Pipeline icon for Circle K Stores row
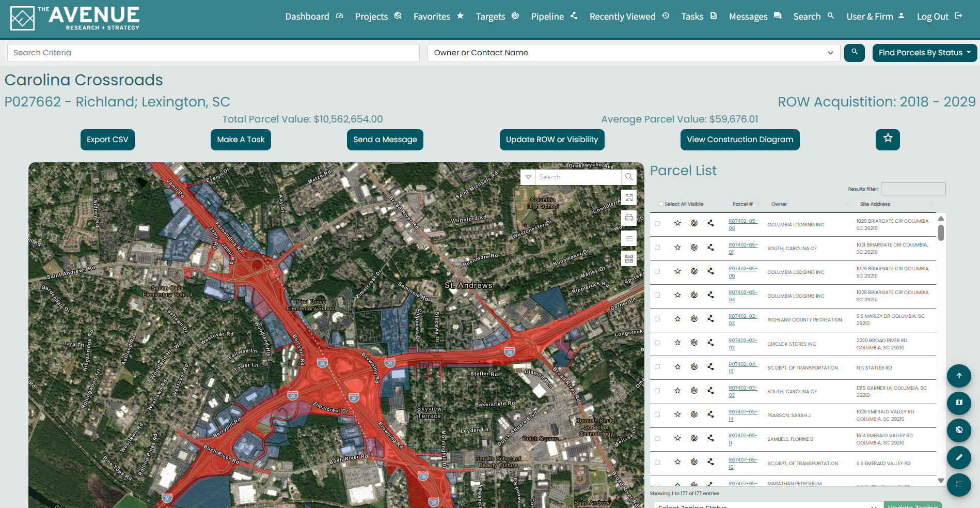This screenshot has height=508, width=980. click(710, 343)
